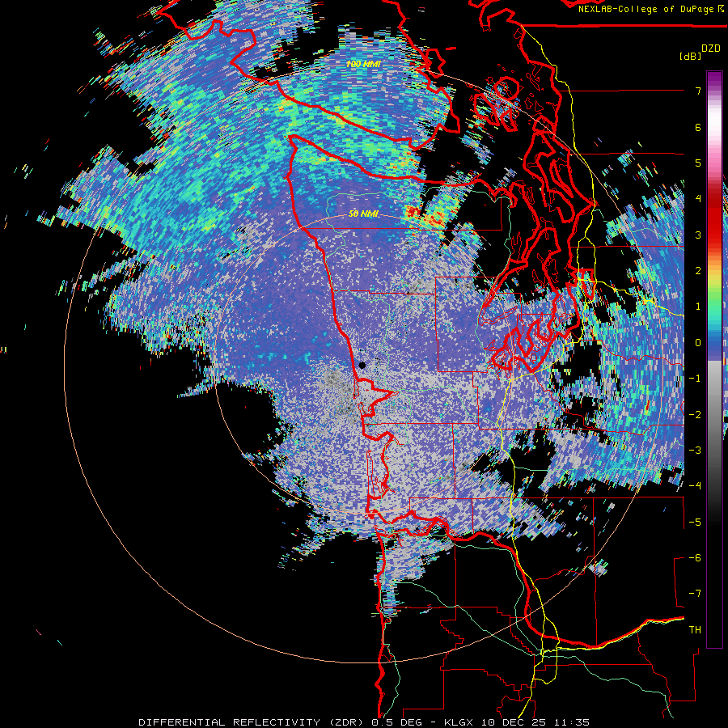Click the 50 NMI range ring label
Viewport: 728px width, 728px height.
click(x=363, y=214)
